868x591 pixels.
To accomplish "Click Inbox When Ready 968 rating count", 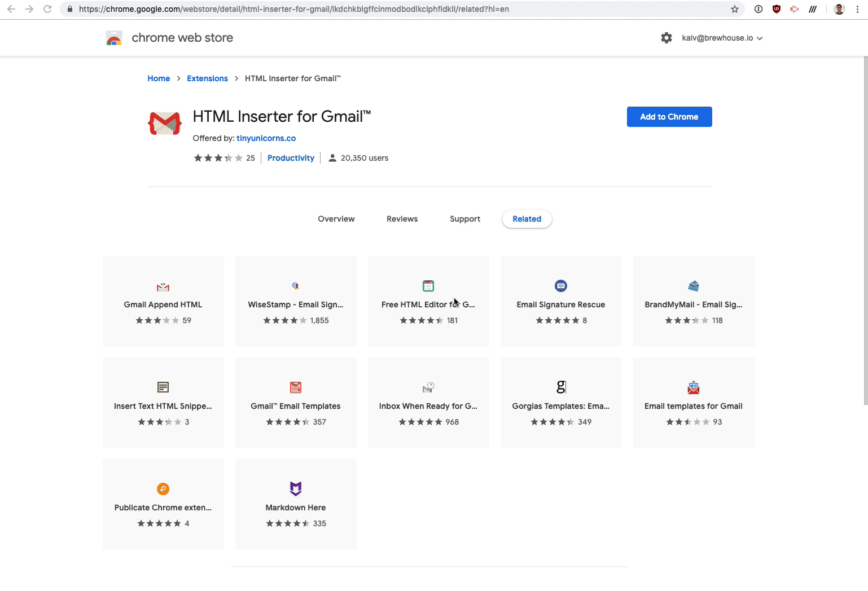I will [x=452, y=422].
